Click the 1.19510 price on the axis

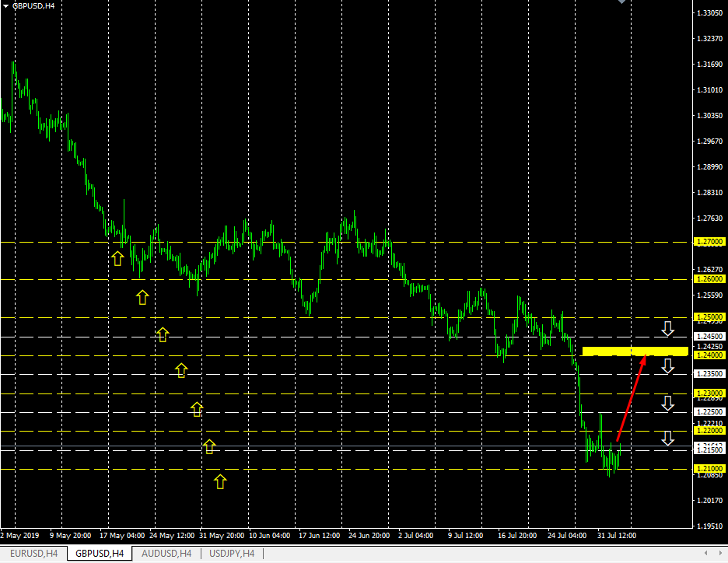(710, 526)
